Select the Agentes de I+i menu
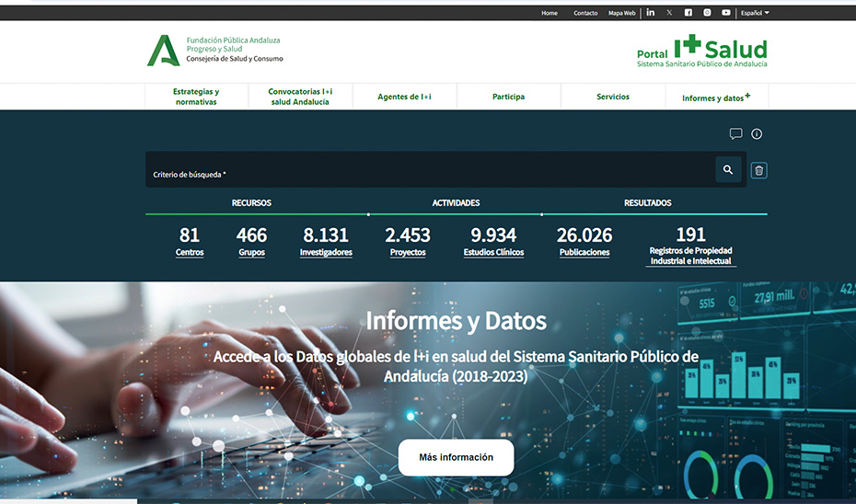Image resolution: width=856 pixels, height=504 pixels. pyautogui.click(x=404, y=97)
